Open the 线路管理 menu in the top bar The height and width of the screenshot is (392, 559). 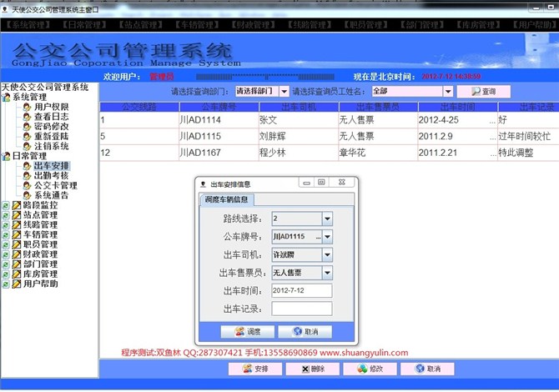[x=310, y=25]
